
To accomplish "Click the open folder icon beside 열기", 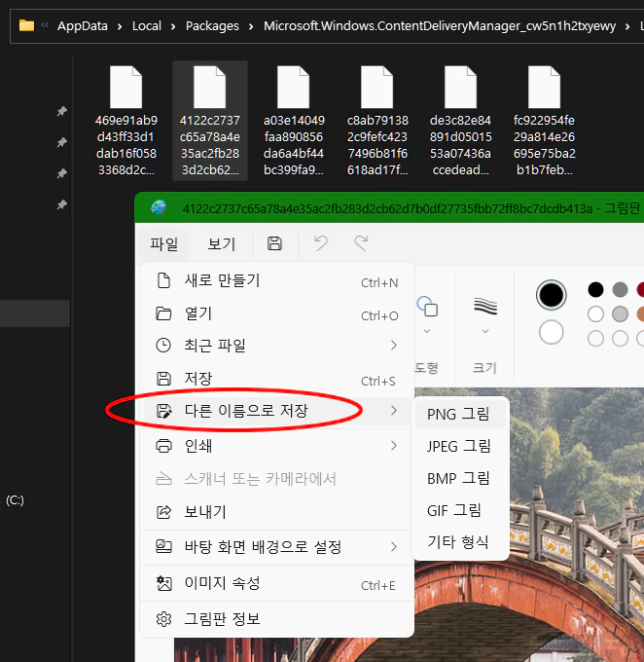I will point(163,313).
